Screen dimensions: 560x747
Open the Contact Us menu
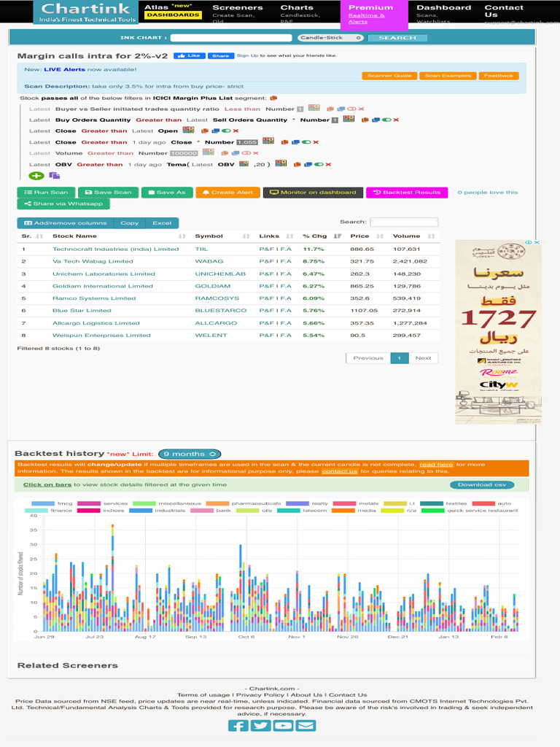[504, 12]
